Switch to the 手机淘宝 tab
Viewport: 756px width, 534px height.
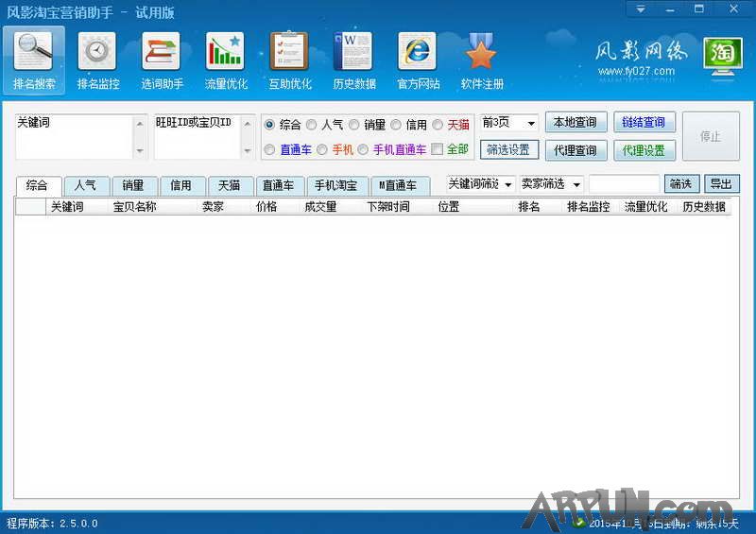pyautogui.click(x=336, y=186)
